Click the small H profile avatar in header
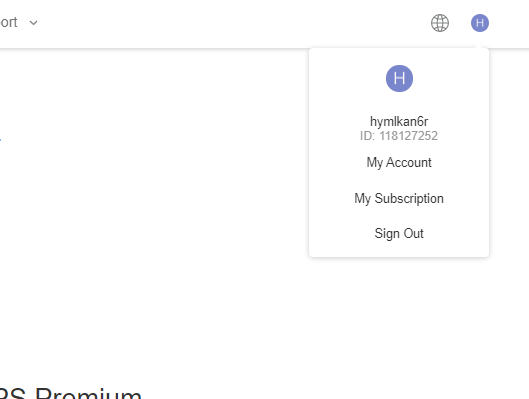This screenshot has height=399, width=529. [x=480, y=23]
